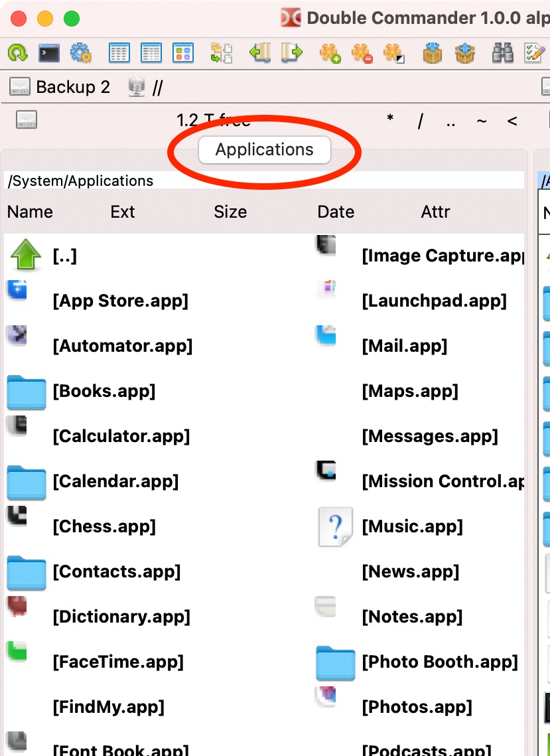Open the drive list dropdown button
Image resolution: width=550 pixels, height=756 pixels.
(27, 120)
